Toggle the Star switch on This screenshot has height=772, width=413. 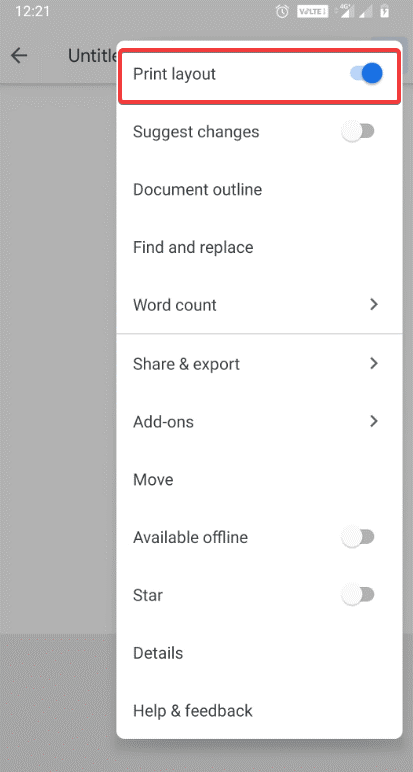tap(358, 595)
